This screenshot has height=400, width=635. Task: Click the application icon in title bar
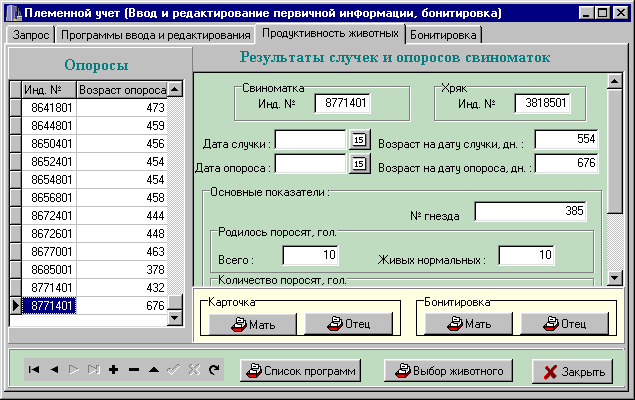coord(14,13)
